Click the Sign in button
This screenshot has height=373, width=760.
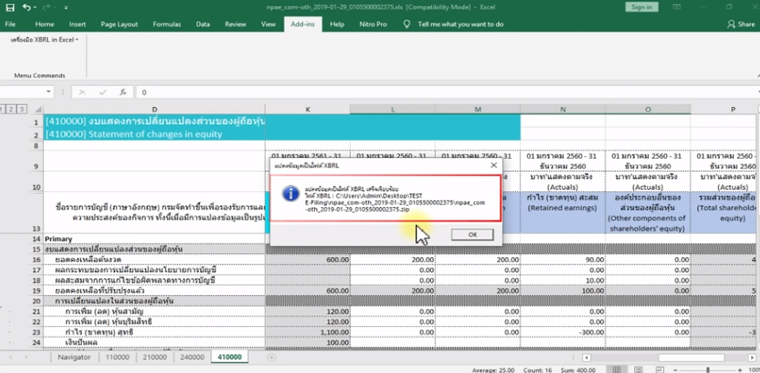[642, 7]
